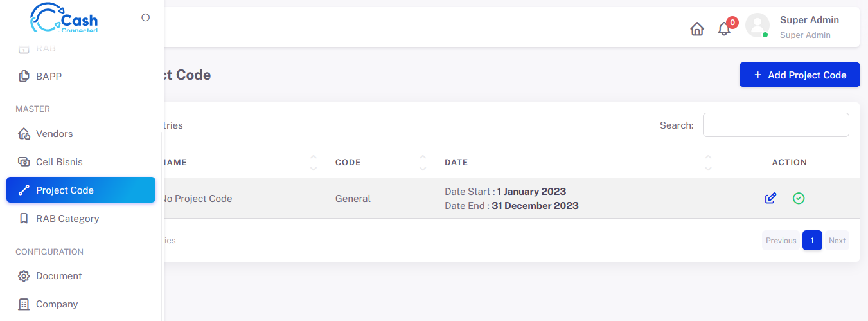Click the home icon in header
868x321 pixels.
pos(697,29)
